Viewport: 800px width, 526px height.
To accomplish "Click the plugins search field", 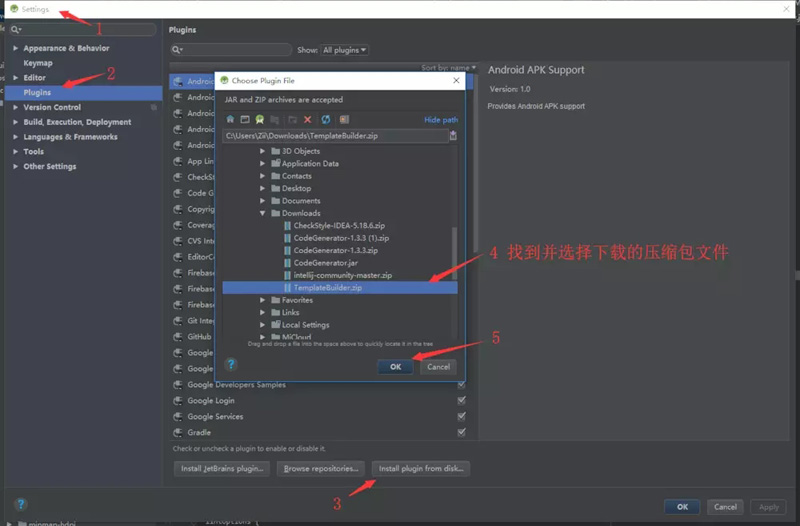I will pyautogui.click(x=231, y=50).
